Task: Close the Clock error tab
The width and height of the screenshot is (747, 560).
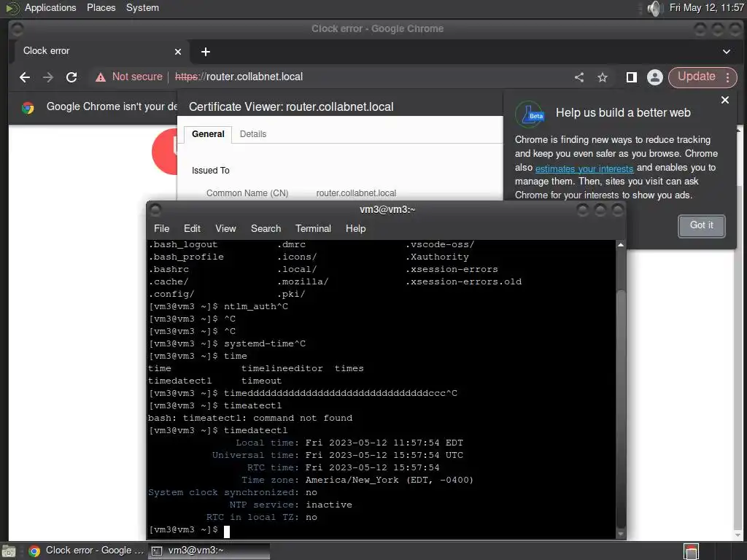Action: [x=178, y=52]
